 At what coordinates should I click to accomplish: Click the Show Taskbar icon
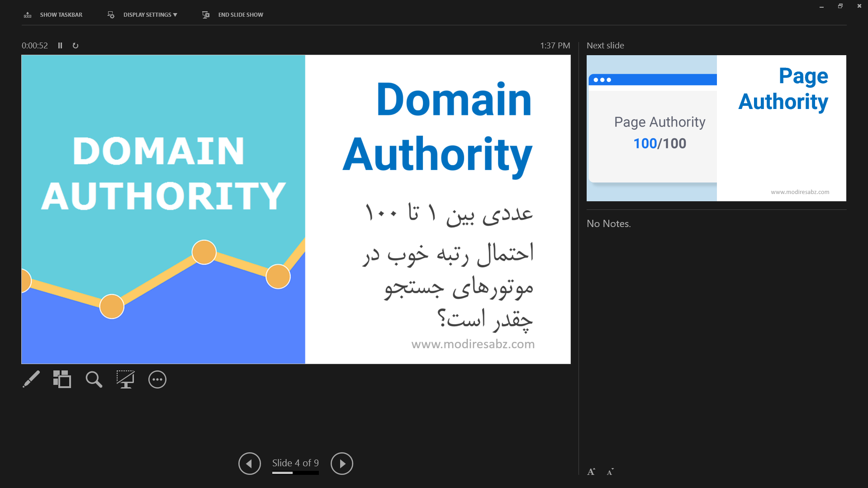[x=28, y=15]
